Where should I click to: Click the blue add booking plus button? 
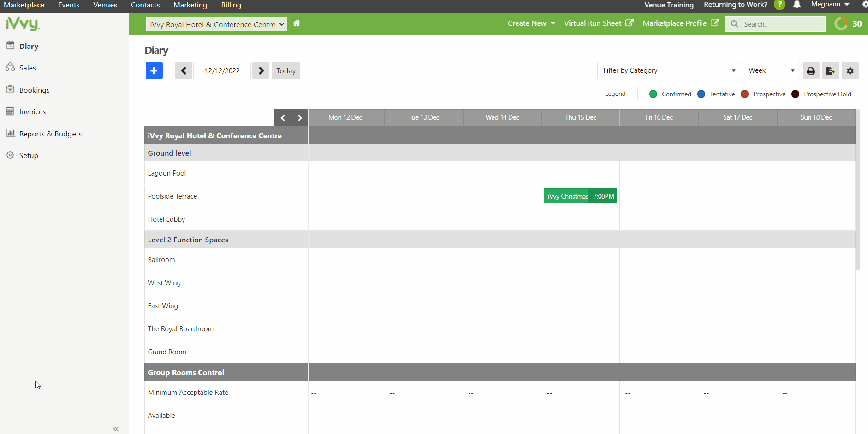click(x=154, y=70)
